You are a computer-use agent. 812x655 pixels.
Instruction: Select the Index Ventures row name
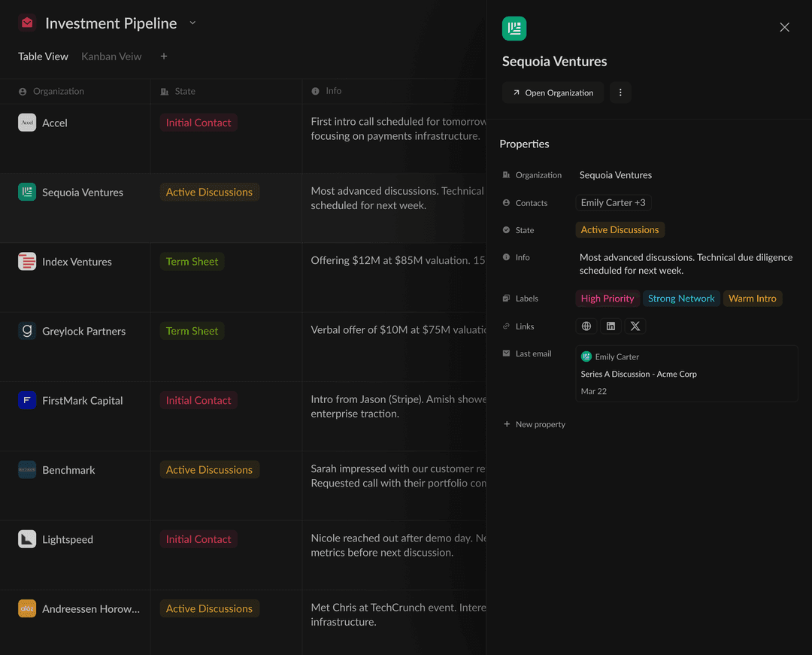pos(77,262)
